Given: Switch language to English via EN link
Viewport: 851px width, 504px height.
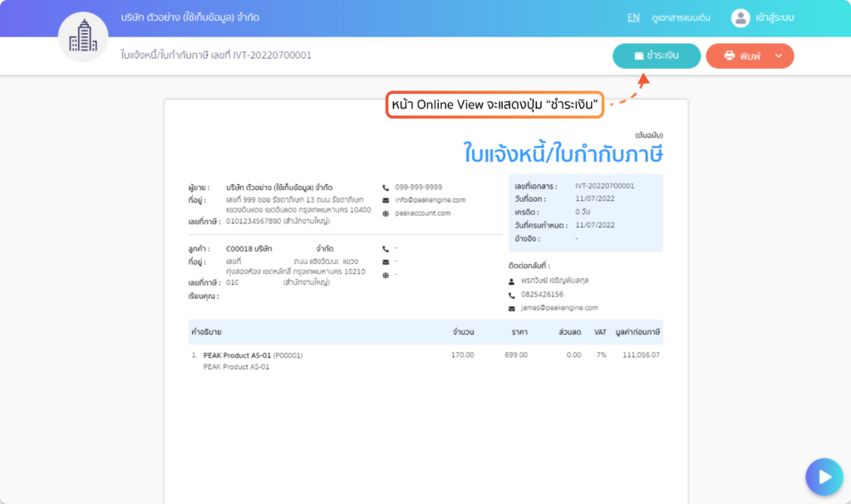Looking at the screenshot, I should 632,17.
